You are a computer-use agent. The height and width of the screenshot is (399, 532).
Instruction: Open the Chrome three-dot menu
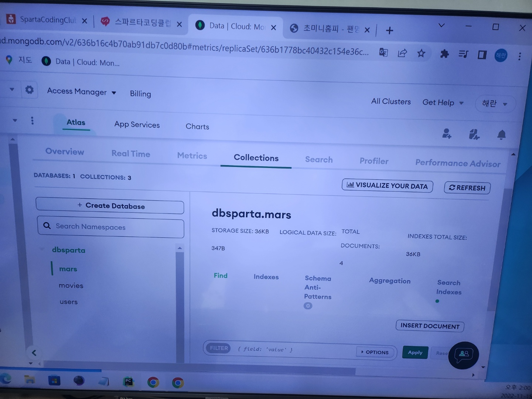coord(519,56)
